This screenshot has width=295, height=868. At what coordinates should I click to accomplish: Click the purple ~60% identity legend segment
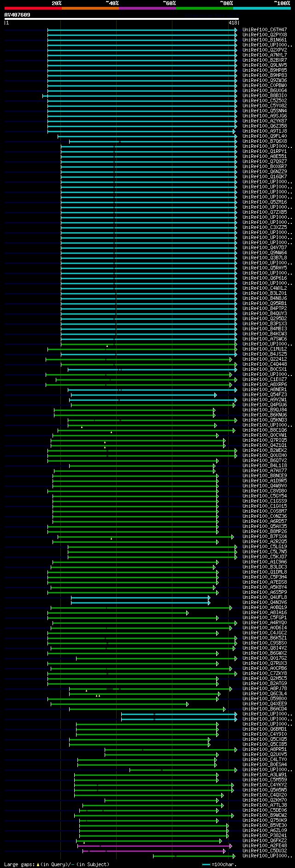point(147,8)
